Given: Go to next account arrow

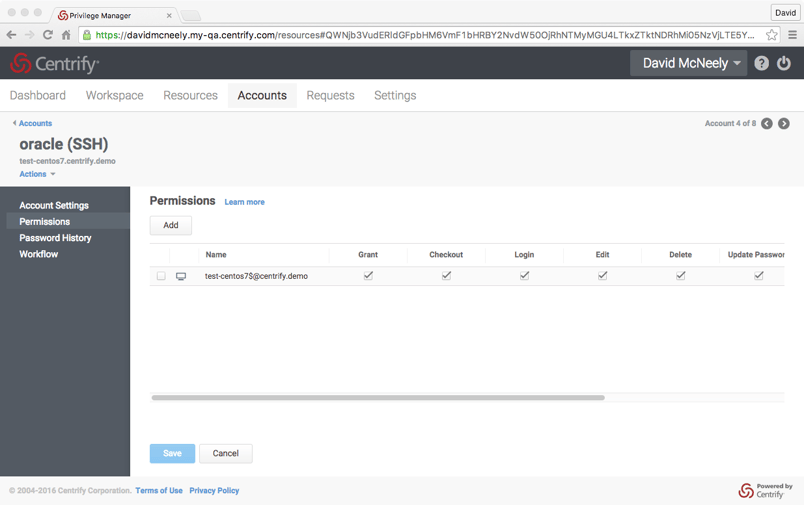Looking at the screenshot, I should (783, 124).
